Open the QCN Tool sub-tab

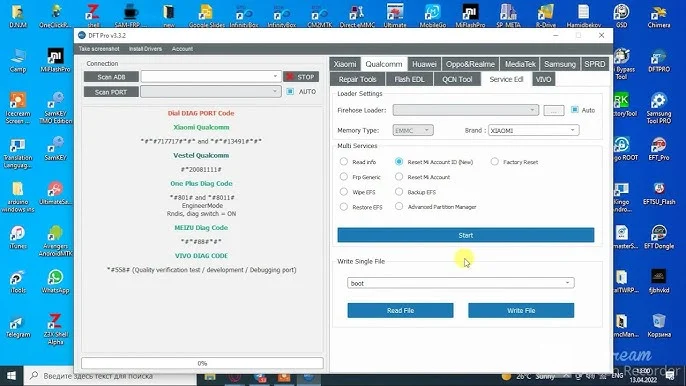pos(457,79)
